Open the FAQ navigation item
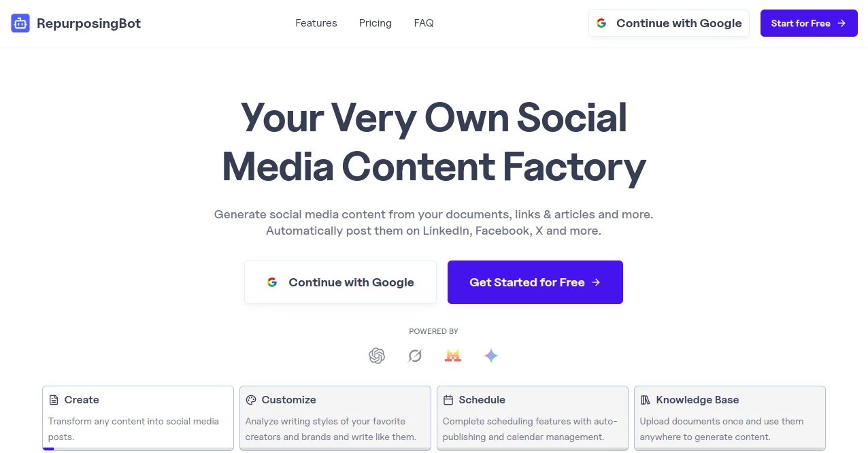868x453 pixels. click(423, 22)
